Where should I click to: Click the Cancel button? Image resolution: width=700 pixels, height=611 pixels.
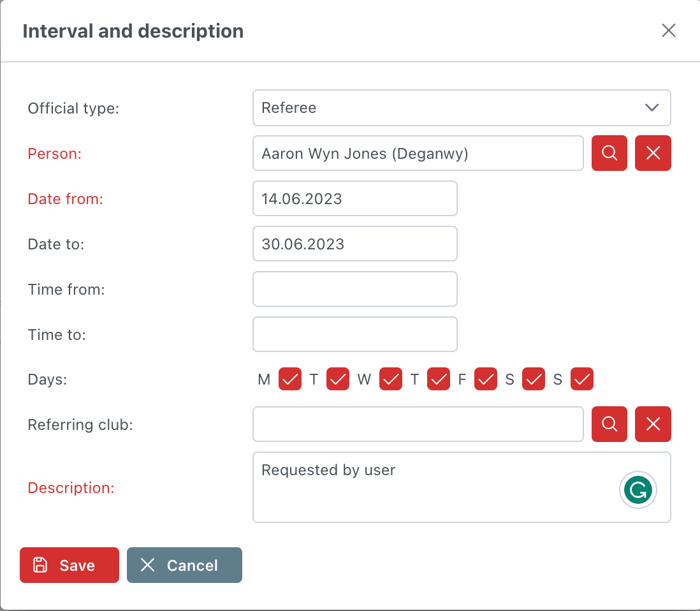click(184, 565)
